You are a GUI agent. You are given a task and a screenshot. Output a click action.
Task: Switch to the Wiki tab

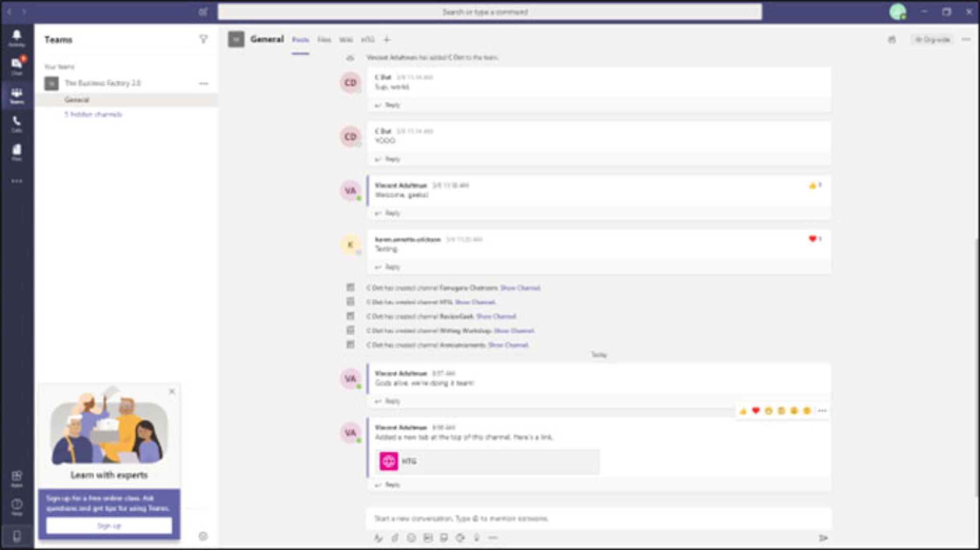point(346,39)
